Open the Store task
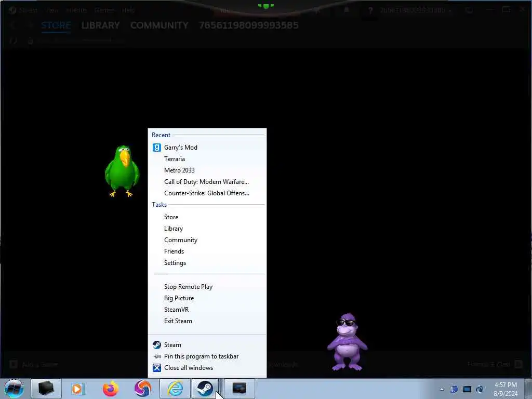The width and height of the screenshot is (532, 399). coord(207,217)
